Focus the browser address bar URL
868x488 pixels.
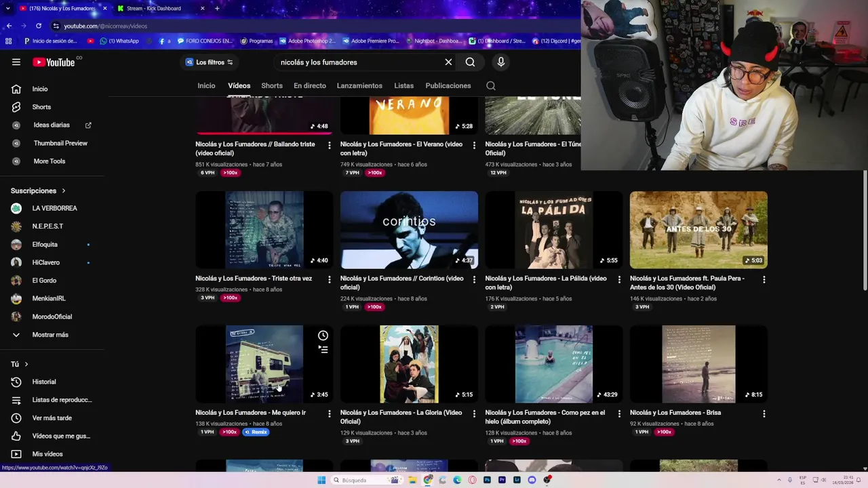[x=106, y=26]
